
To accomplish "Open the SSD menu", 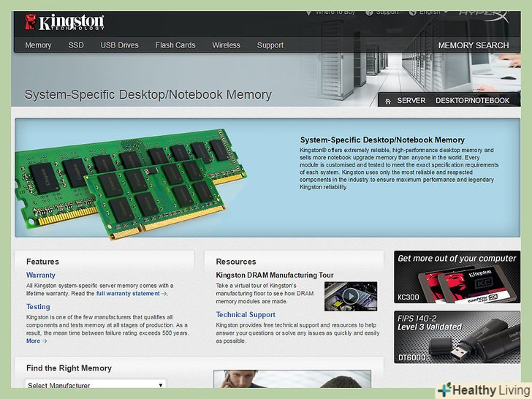I will (76, 45).
